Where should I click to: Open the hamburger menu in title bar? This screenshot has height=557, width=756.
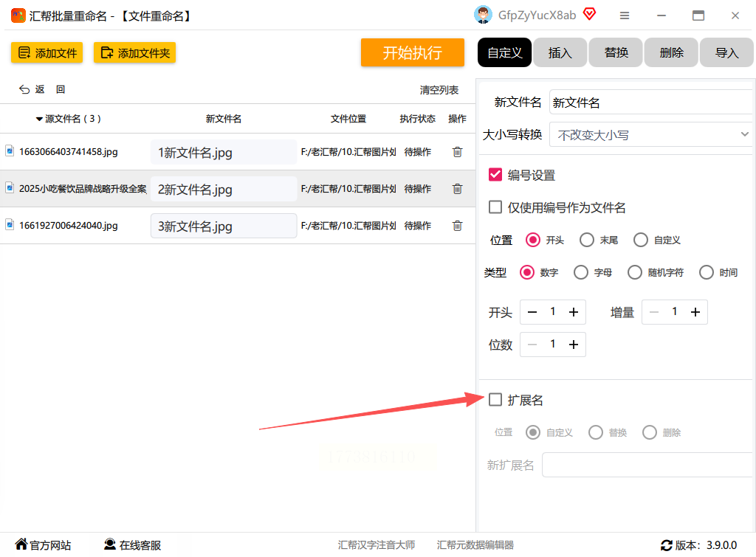(625, 15)
